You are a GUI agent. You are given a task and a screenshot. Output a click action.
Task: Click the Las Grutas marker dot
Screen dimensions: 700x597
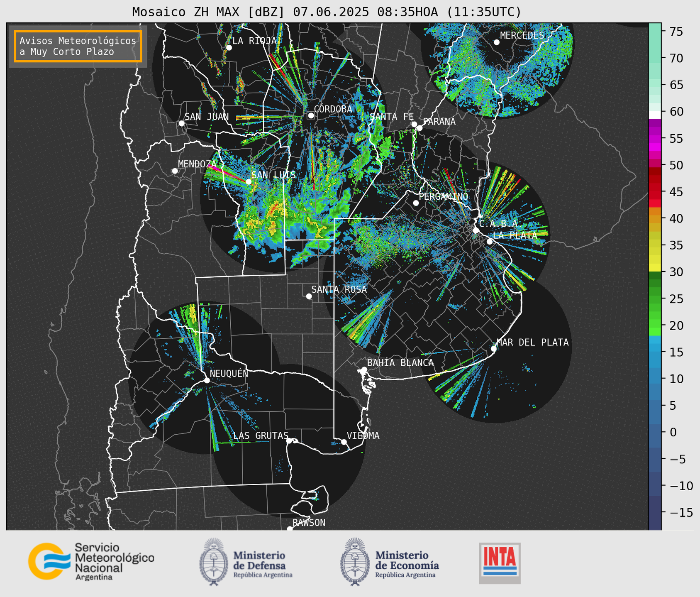tap(289, 440)
